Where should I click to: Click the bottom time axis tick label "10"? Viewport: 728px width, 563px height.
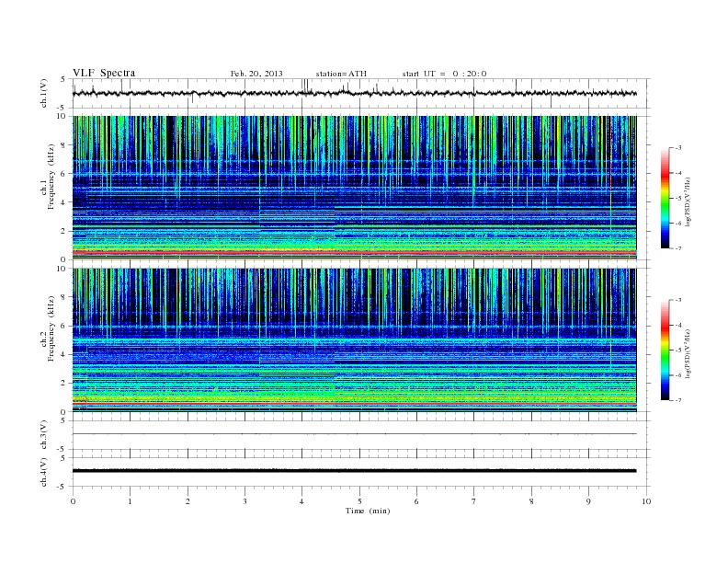(x=646, y=501)
